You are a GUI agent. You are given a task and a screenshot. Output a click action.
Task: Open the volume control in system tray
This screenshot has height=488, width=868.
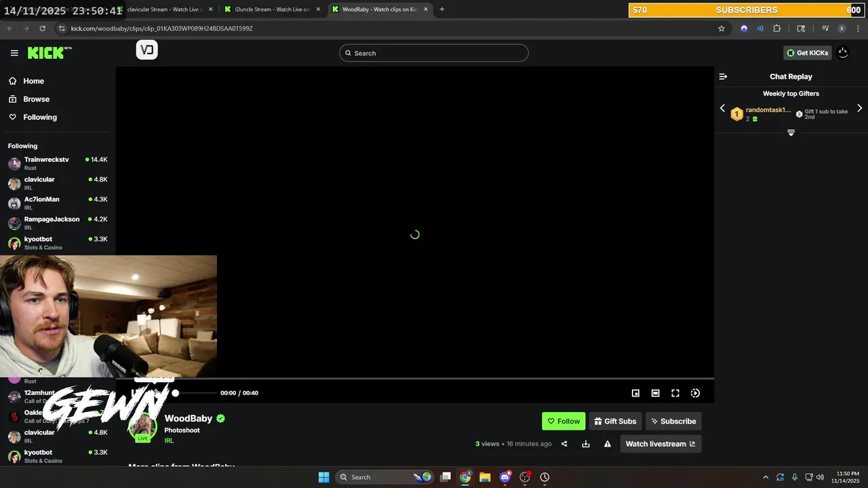pos(820,477)
